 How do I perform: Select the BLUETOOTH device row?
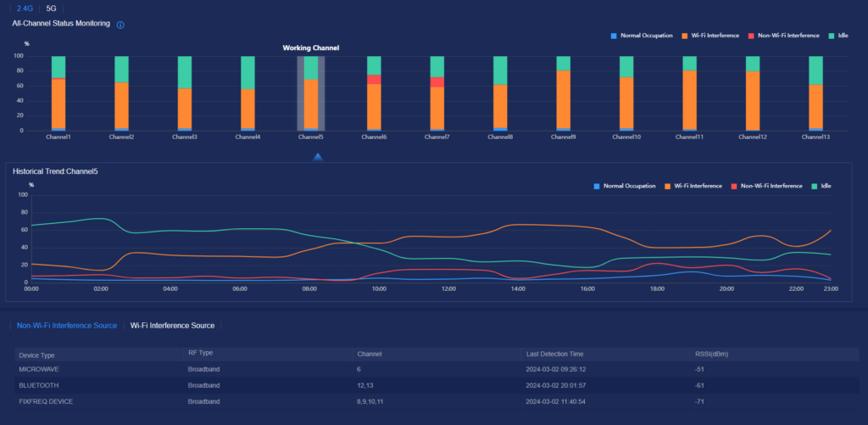[41, 385]
